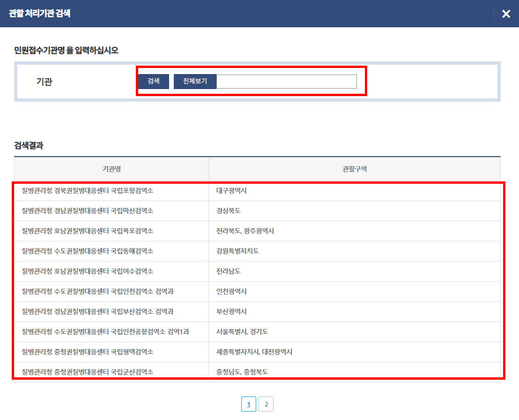Screen dimensions: 519x420
Task: Close the 관할 처리기관 검색 dialog
Action: [x=506, y=14]
